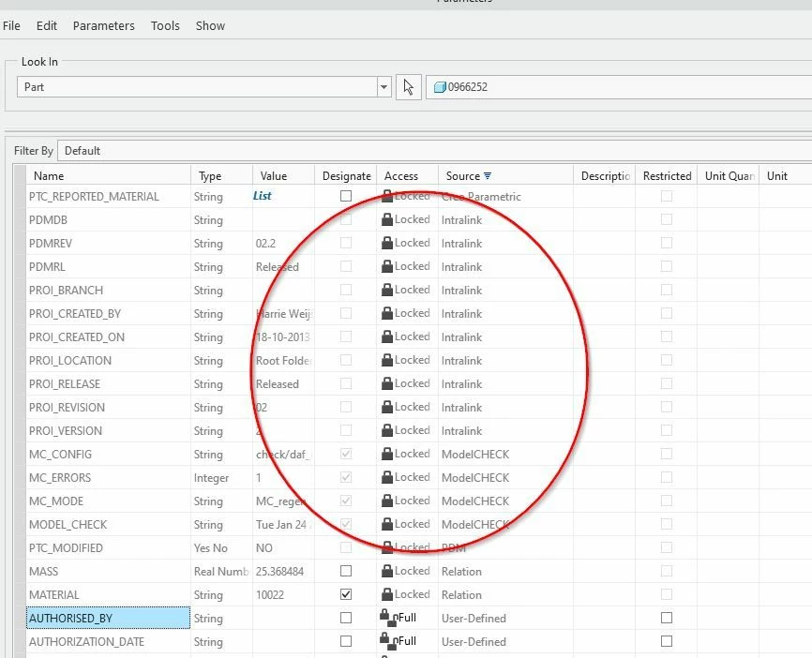Click the lock icon for PROI_CREATED_BY
The image size is (812, 658).
387,313
